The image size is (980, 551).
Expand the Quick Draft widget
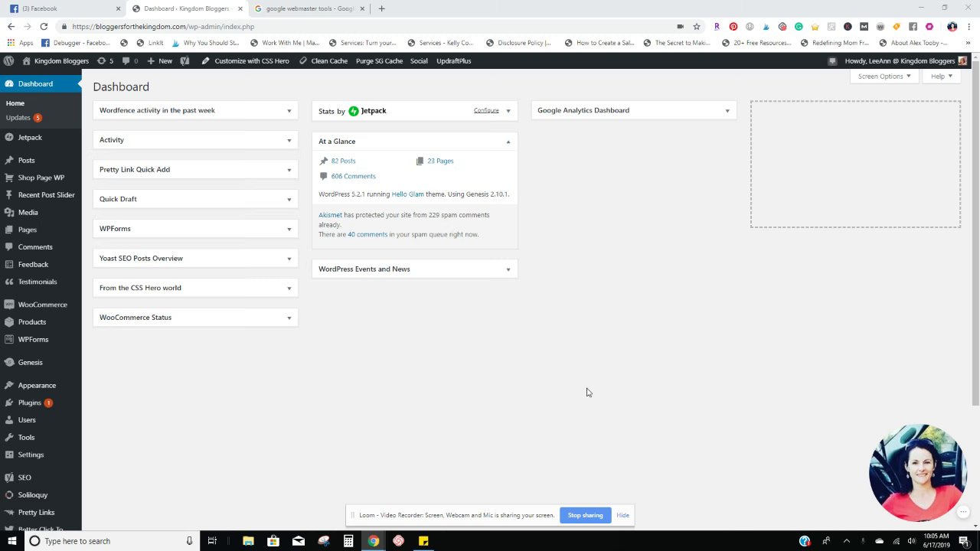289,200
